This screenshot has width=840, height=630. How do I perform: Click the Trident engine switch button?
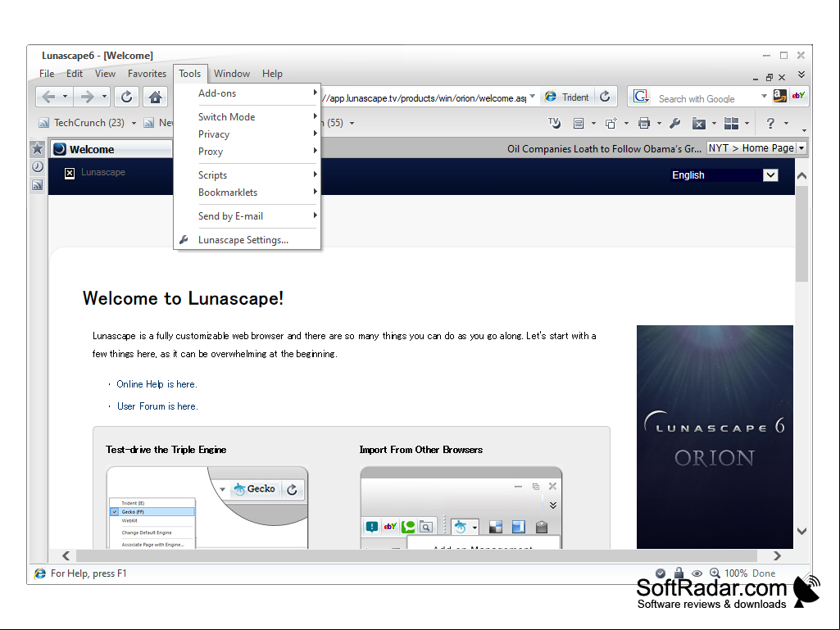coord(567,97)
